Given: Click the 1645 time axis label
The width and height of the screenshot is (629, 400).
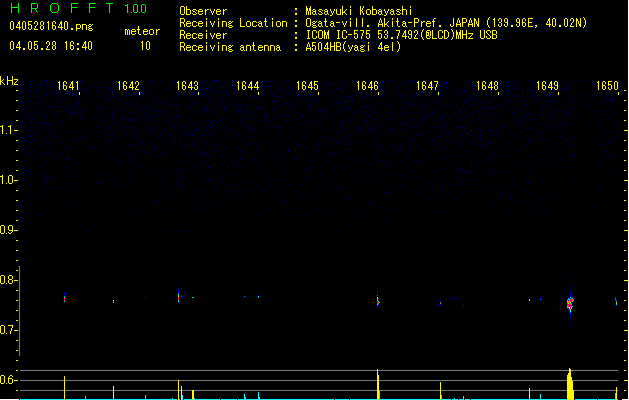Looking at the screenshot, I should [x=307, y=86].
